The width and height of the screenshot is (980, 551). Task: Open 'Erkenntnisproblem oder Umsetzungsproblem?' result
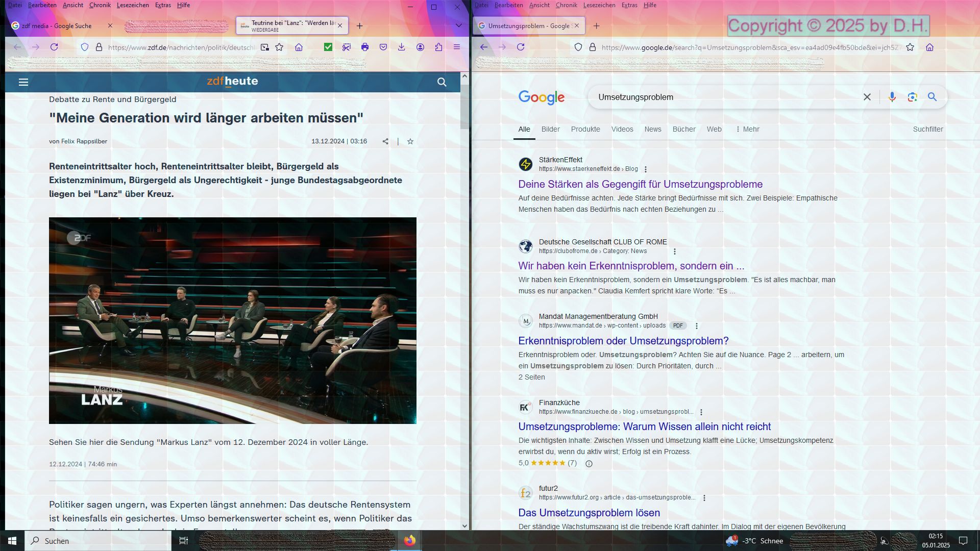click(623, 341)
